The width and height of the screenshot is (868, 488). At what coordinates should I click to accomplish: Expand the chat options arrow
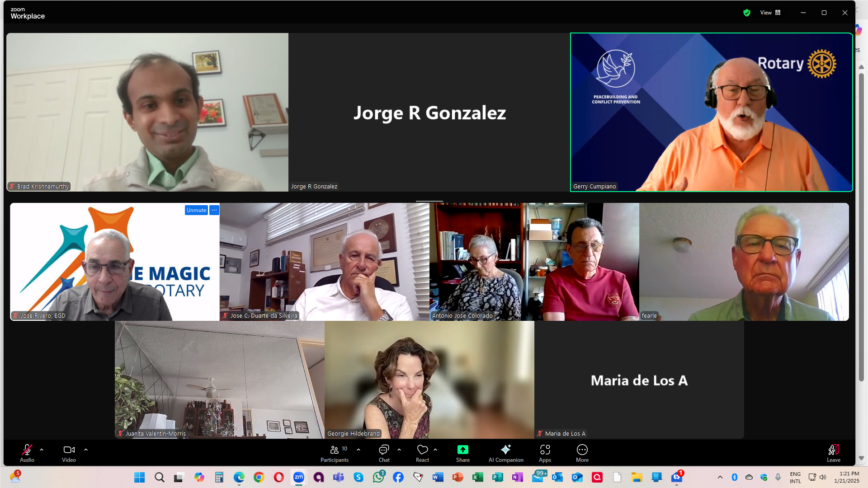point(399,450)
